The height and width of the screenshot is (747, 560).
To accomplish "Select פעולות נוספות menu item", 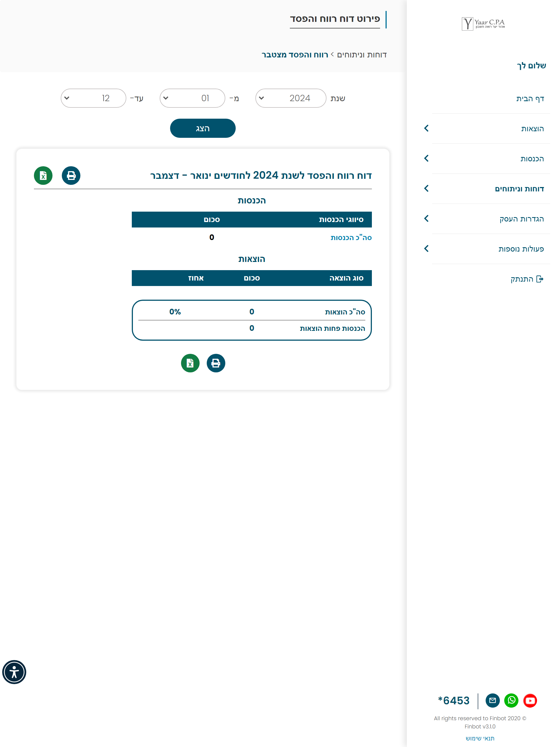I will [521, 249].
